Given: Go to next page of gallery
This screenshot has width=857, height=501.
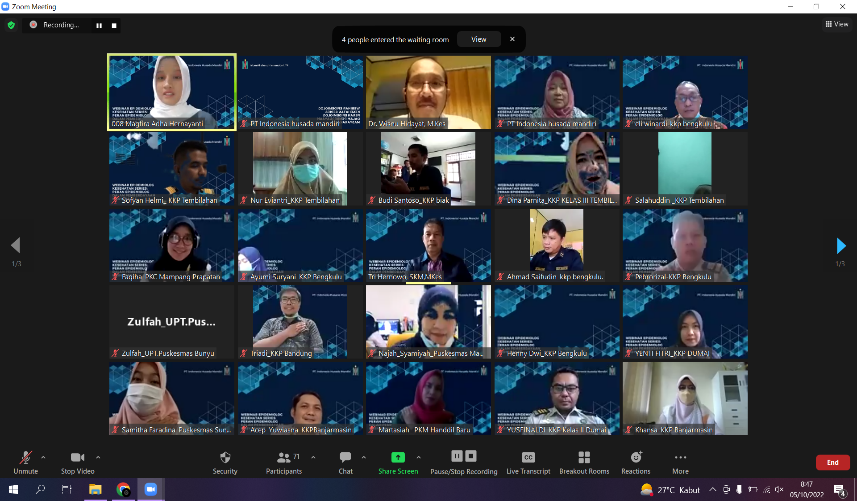Looking at the screenshot, I should 841,246.
